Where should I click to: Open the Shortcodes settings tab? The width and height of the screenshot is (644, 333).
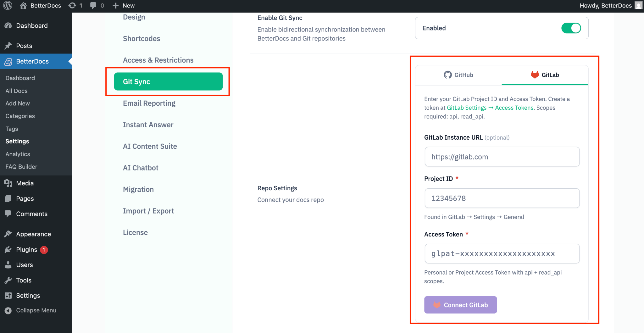tap(142, 39)
